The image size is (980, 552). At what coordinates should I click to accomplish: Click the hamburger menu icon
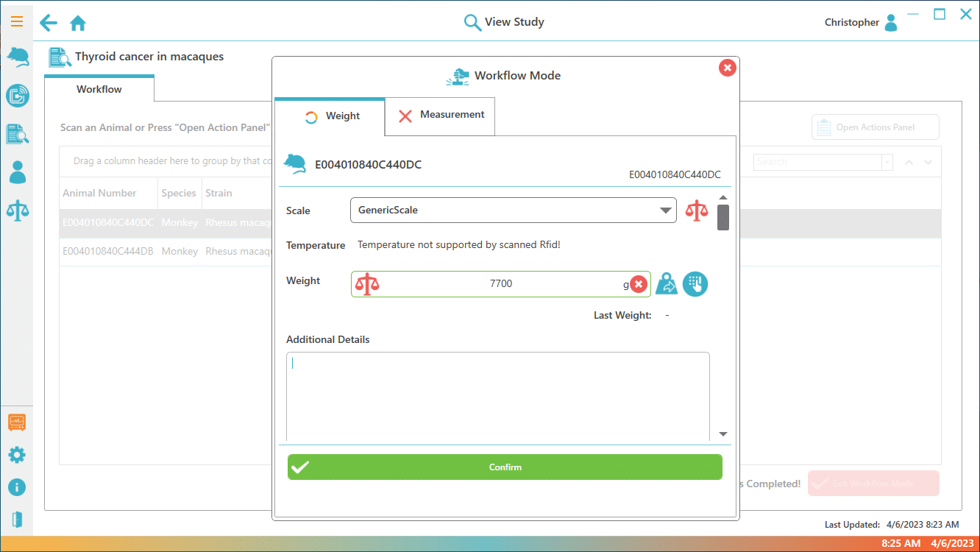pos(16,21)
